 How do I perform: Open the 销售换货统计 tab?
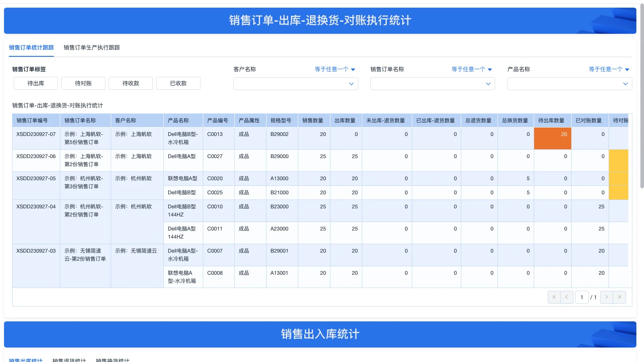[x=112, y=360]
